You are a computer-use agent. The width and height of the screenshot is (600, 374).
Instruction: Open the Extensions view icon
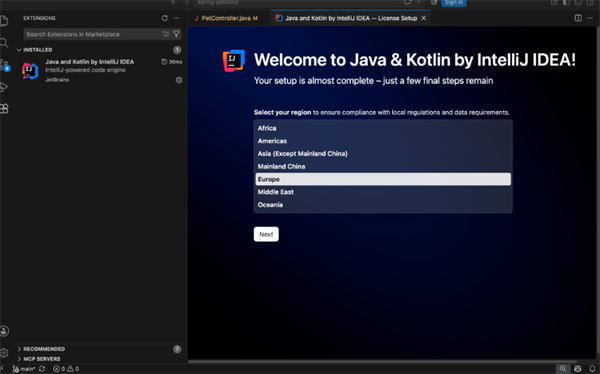(x=4, y=109)
